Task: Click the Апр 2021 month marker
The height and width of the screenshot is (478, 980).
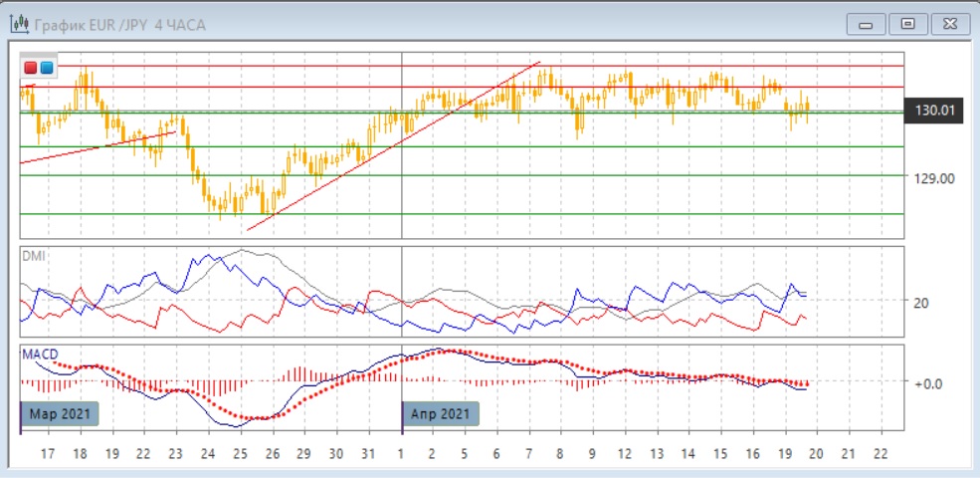Action: pos(441,412)
